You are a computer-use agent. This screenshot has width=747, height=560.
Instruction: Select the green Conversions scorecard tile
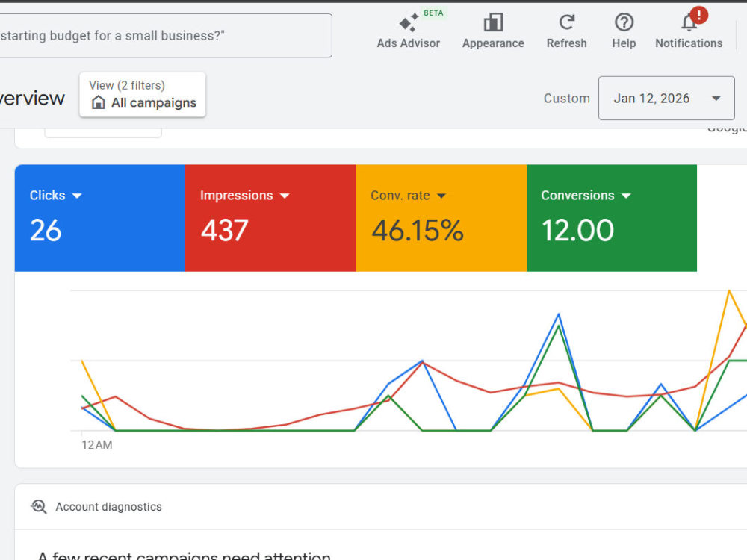[x=612, y=218]
